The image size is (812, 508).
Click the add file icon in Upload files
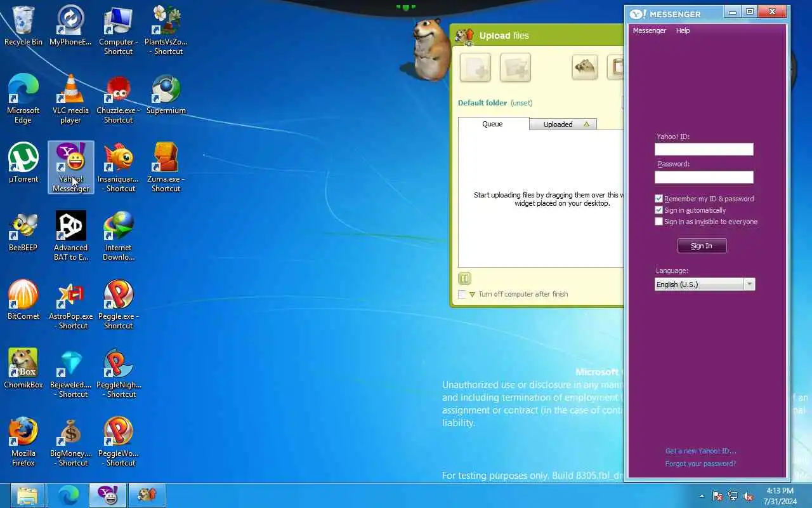click(475, 67)
